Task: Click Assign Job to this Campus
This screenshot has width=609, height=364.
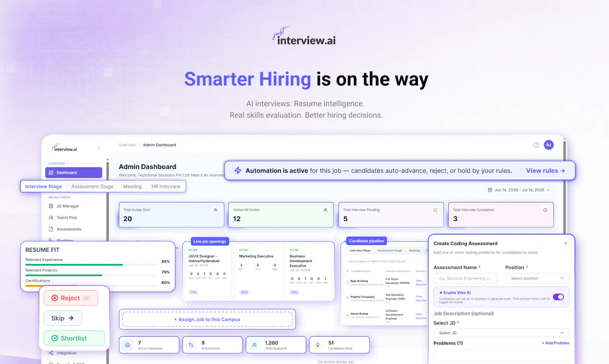Action: [x=207, y=319]
